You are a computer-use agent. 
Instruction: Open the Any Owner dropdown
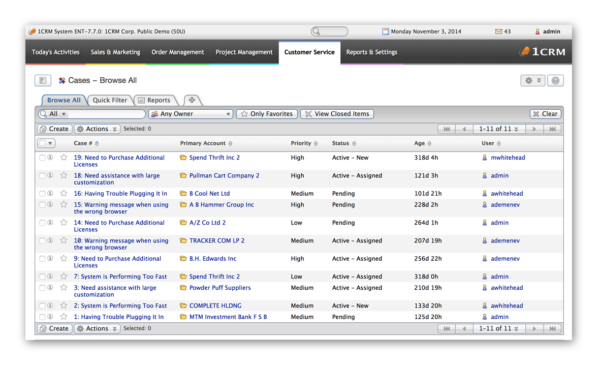click(x=191, y=114)
